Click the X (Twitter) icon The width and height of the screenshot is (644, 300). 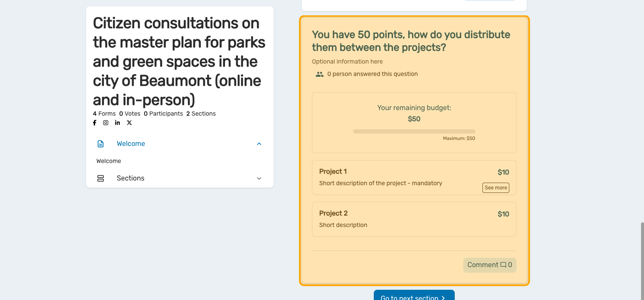[129, 123]
